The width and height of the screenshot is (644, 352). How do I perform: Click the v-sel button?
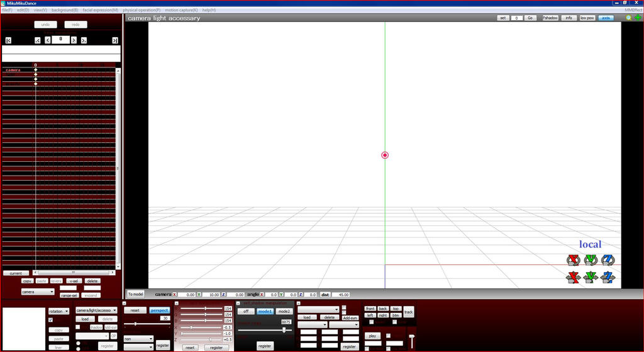pyautogui.click(x=74, y=281)
